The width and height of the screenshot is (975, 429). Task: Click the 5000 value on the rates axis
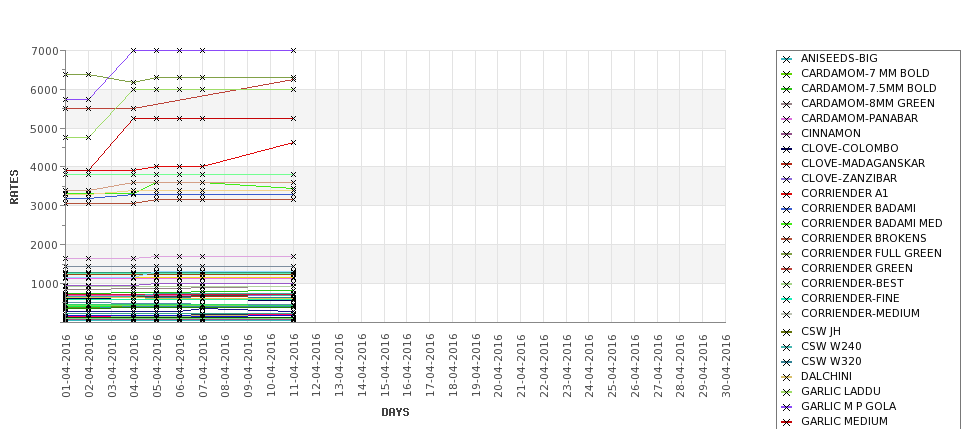click(45, 128)
